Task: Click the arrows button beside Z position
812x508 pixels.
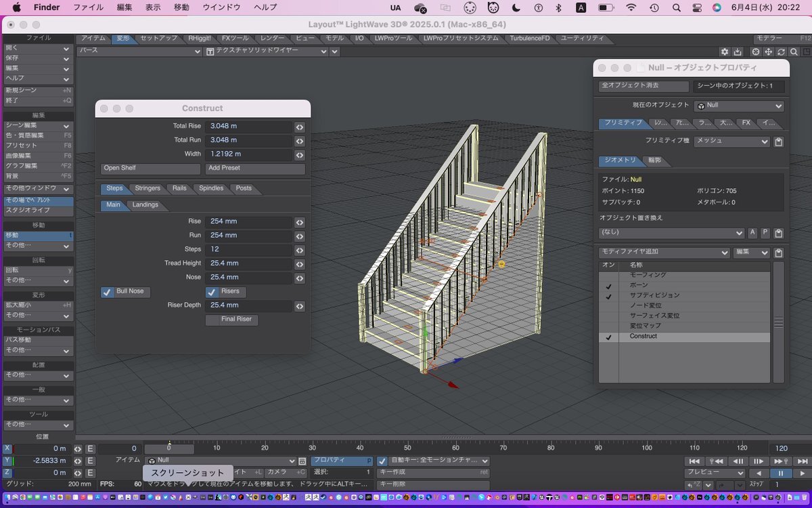Action: (x=78, y=472)
